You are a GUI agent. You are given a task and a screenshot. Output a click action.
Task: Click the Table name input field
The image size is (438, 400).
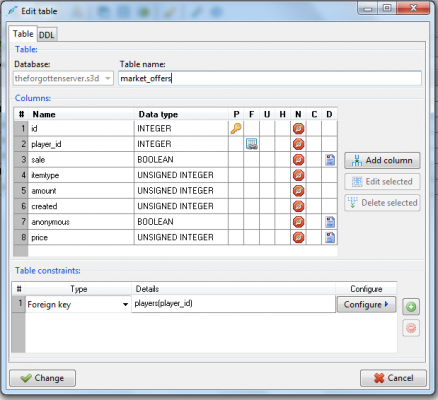(x=270, y=79)
